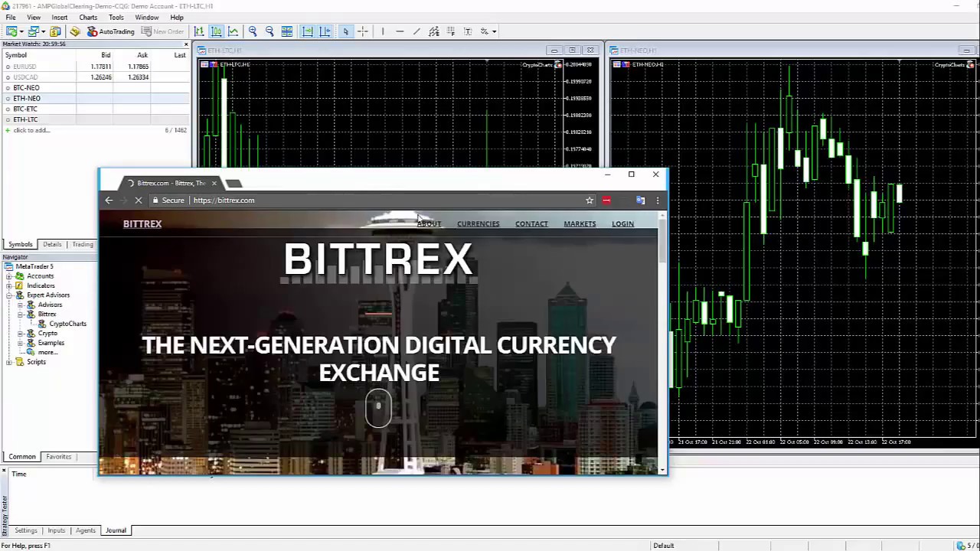Select the vertical line drawing tool
The height and width of the screenshot is (551, 980).
pyautogui.click(x=383, y=31)
